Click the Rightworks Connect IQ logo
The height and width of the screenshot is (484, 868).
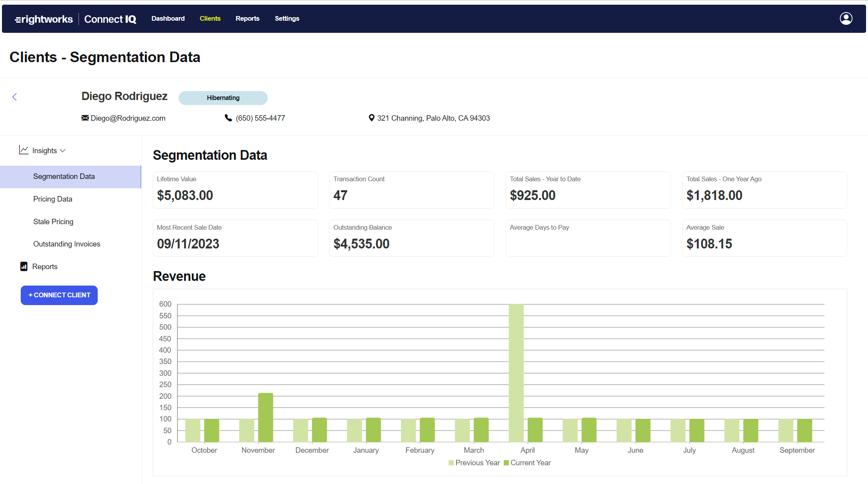pos(75,19)
